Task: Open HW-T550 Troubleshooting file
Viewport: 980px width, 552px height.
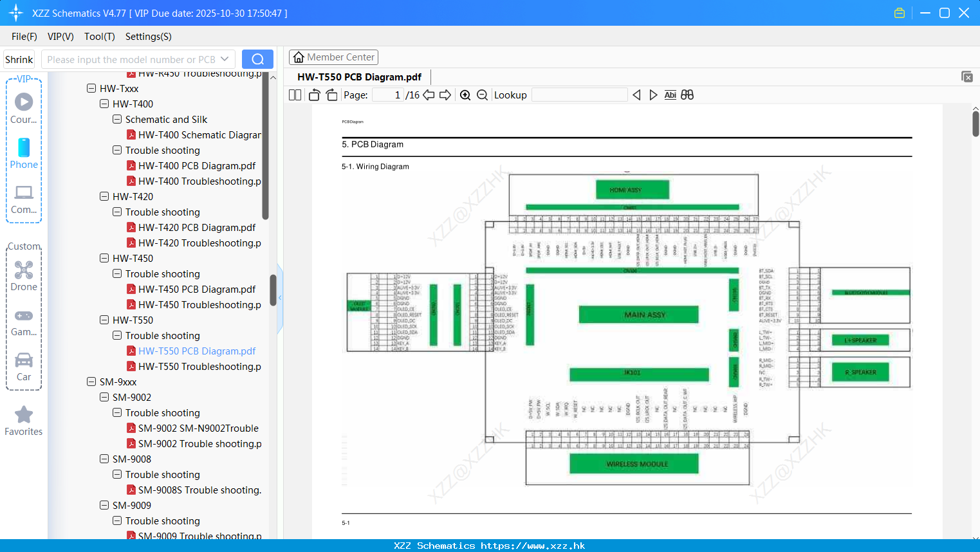Action: (x=194, y=366)
